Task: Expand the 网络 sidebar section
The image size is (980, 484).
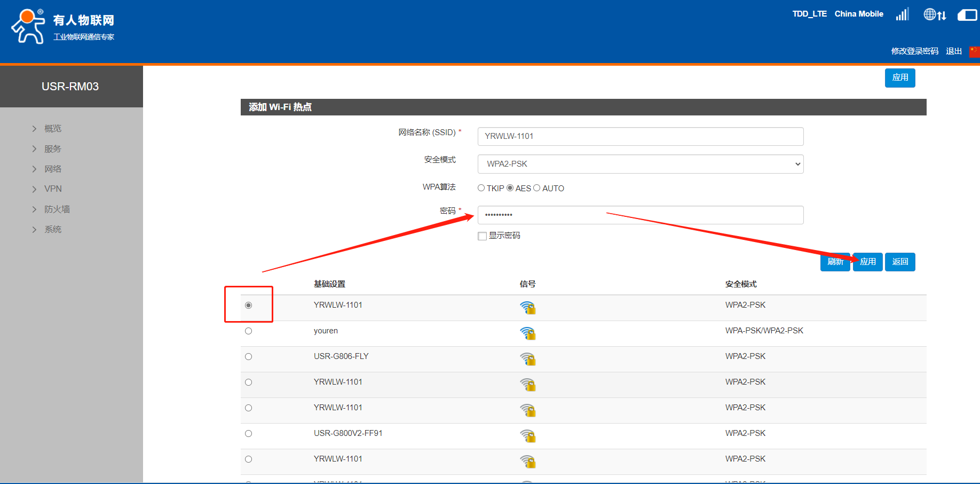Action: point(53,169)
